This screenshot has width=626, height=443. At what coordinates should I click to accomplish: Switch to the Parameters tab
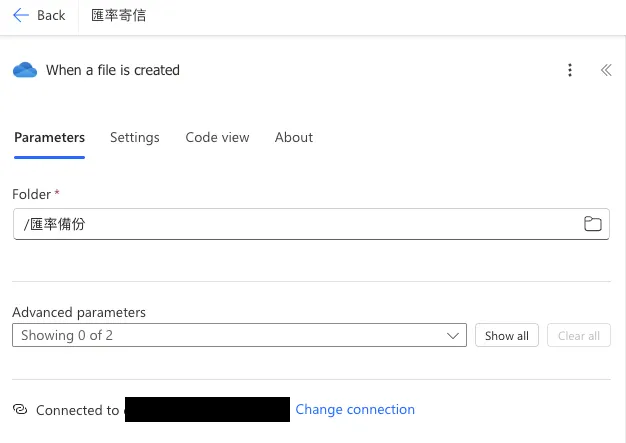[49, 138]
